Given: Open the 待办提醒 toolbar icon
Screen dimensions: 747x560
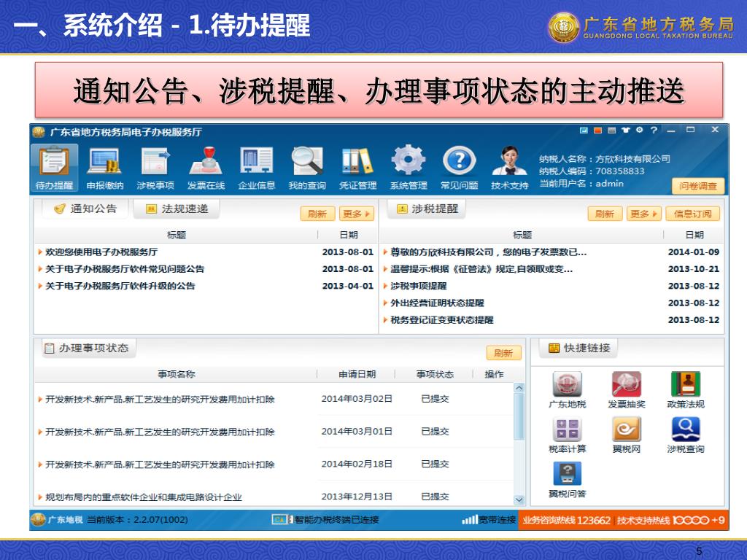Looking at the screenshot, I should [x=54, y=168].
